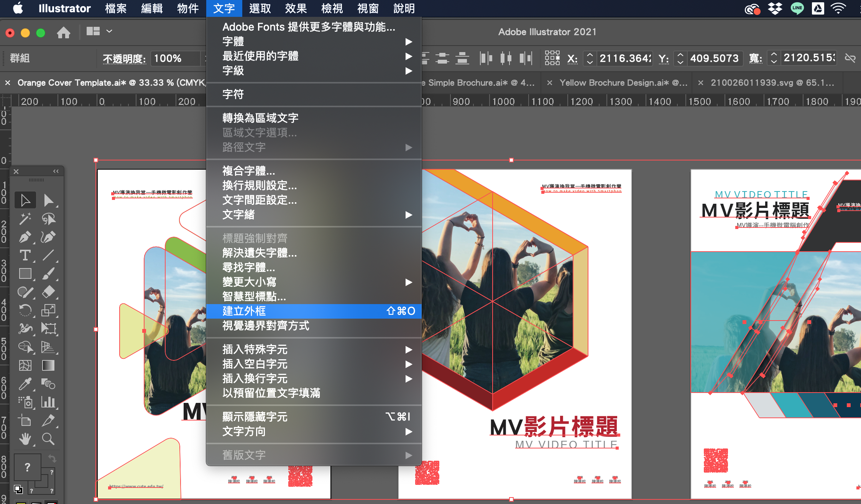Click the 不透明度 label link

(x=124, y=59)
